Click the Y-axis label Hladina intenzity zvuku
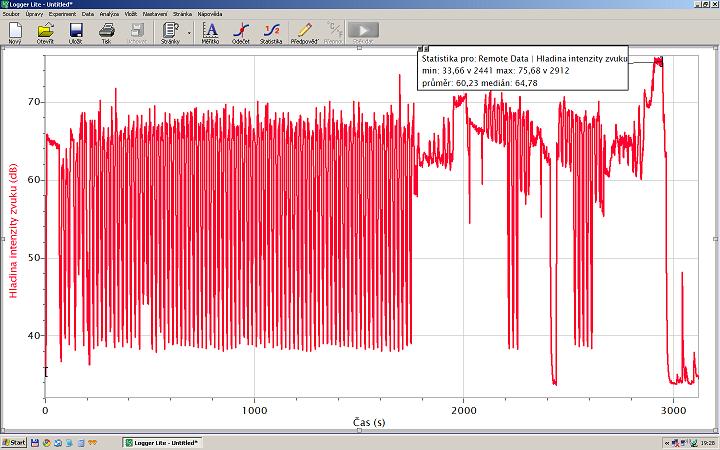 click(13, 231)
